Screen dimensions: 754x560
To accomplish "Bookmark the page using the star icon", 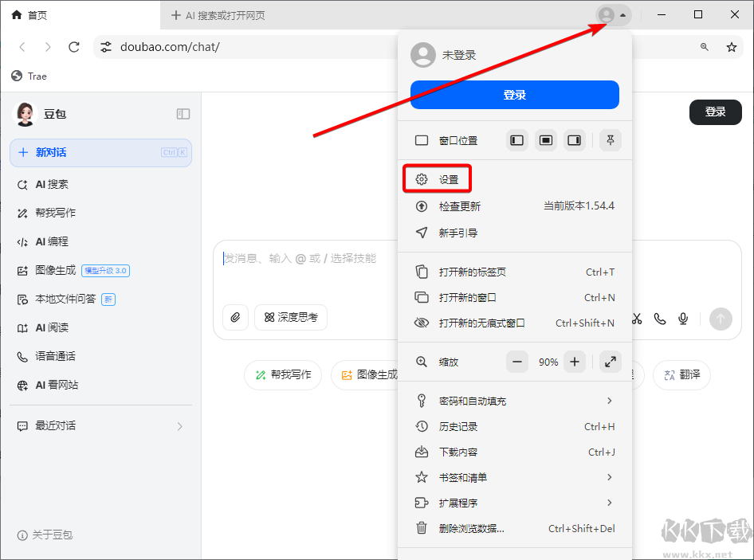I will click(731, 47).
